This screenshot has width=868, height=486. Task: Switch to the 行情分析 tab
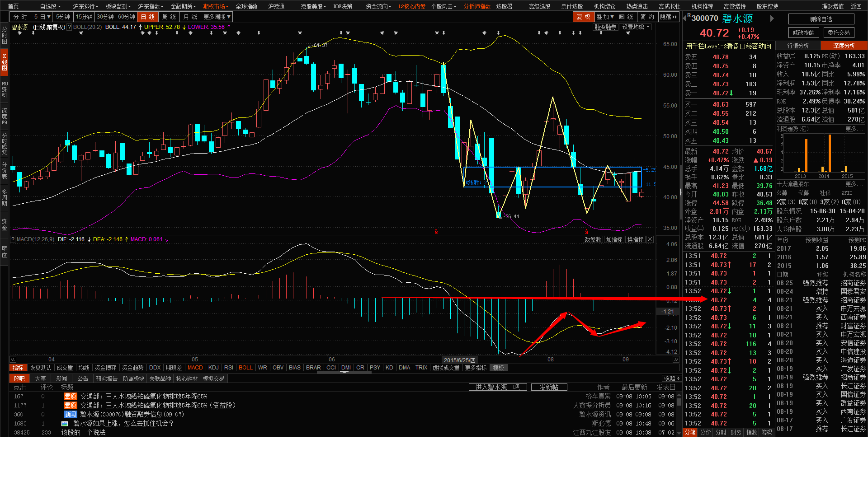pos(798,46)
